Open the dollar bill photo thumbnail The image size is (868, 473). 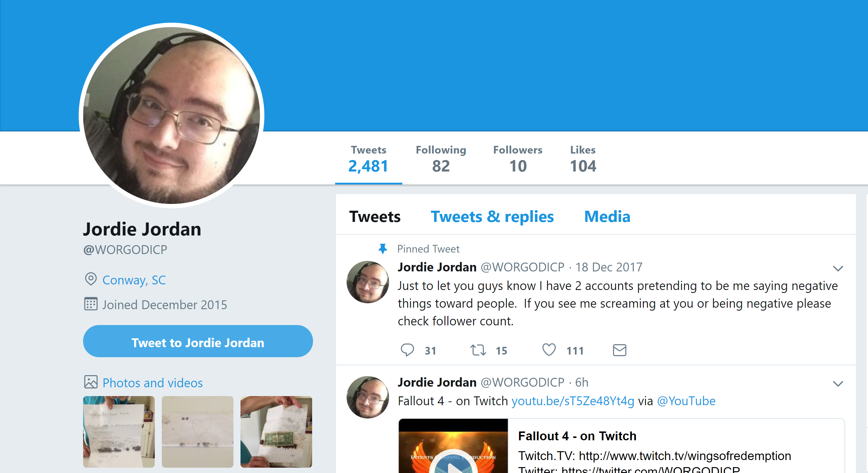276,431
